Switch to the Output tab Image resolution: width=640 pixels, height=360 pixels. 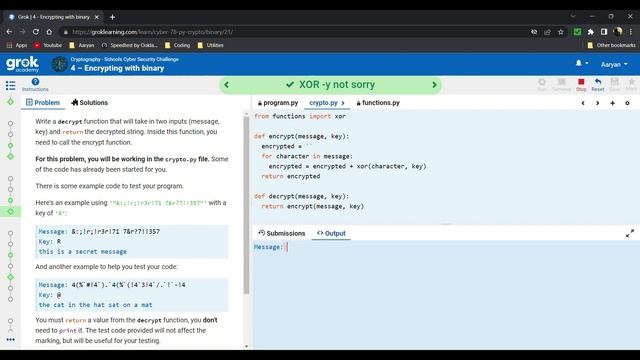(x=331, y=233)
